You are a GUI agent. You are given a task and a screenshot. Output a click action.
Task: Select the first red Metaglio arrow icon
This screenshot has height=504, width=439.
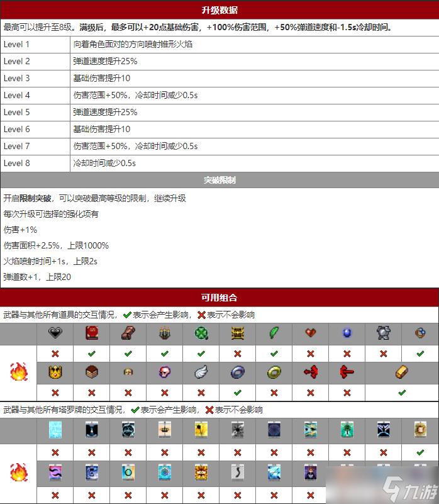tap(311, 372)
